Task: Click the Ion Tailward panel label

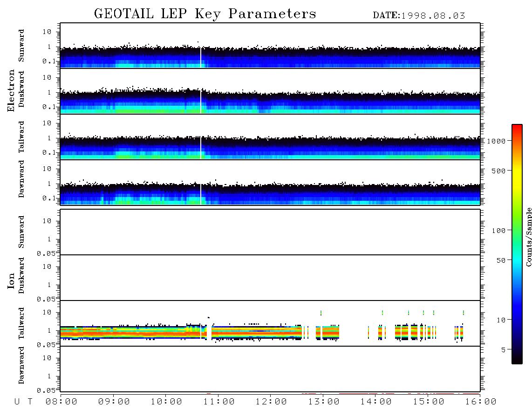Action: [21, 323]
